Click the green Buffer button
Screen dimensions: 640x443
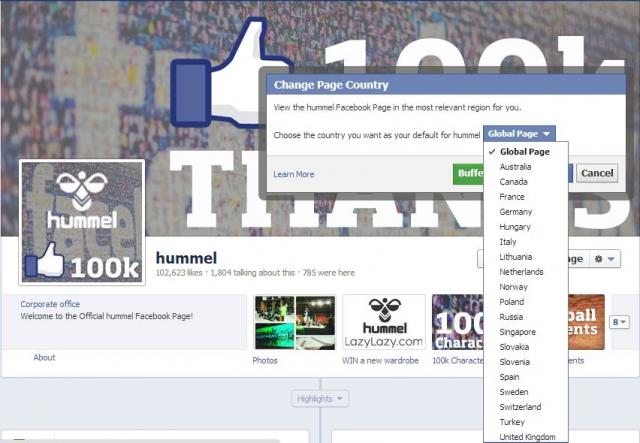point(469,174)
